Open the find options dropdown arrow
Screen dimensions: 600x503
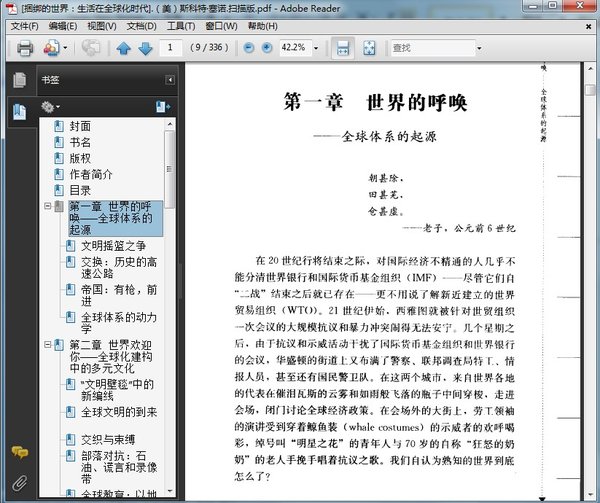pyautogui.click(x=479, y=48)
